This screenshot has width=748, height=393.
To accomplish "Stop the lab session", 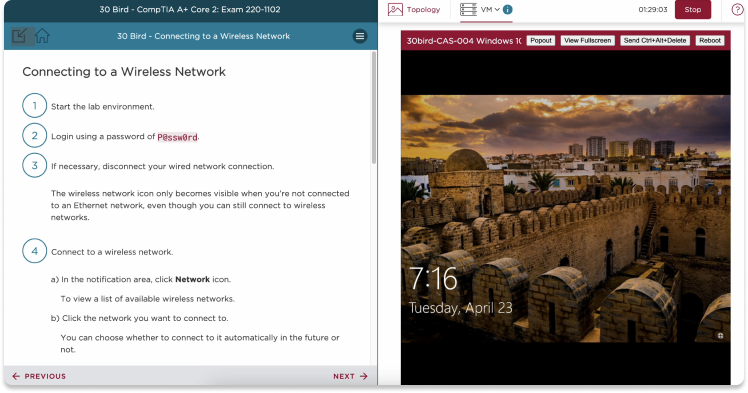I will click(x=693, y=10).
